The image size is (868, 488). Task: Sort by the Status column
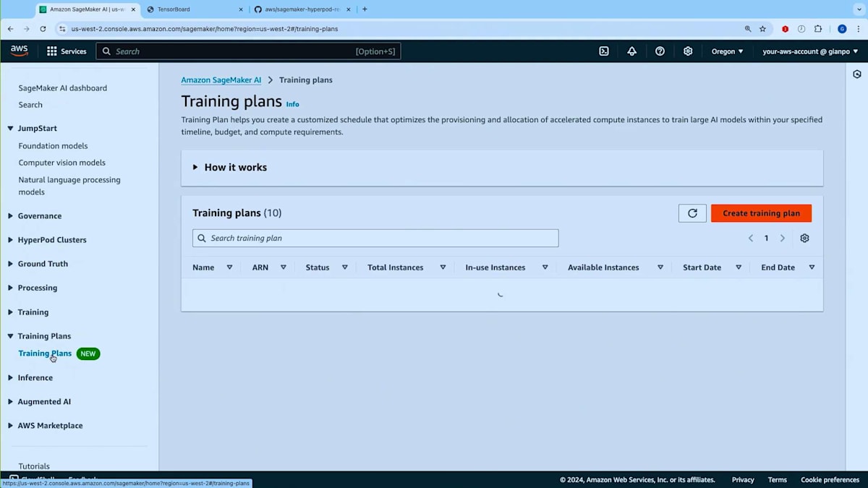tap(344, 267)
